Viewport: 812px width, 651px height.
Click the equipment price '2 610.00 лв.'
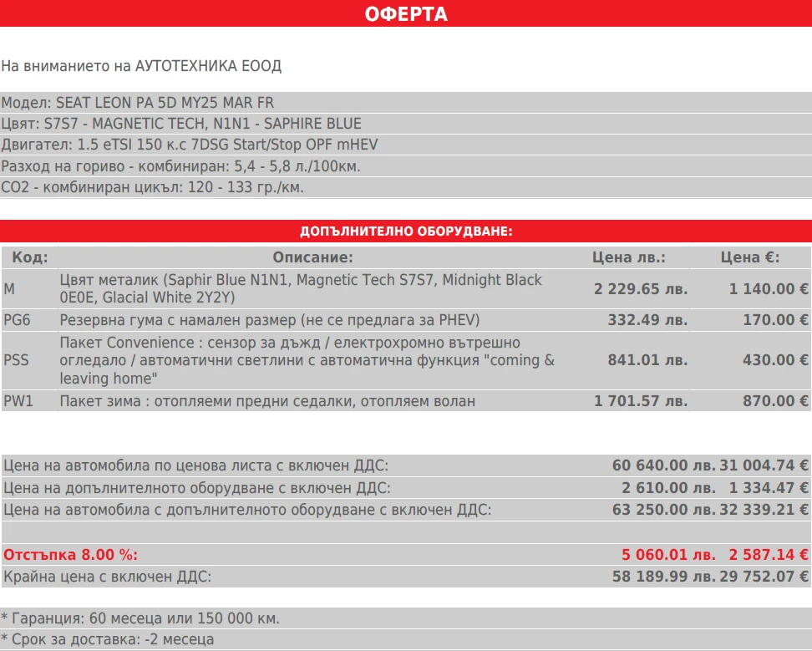pos(668,488)
